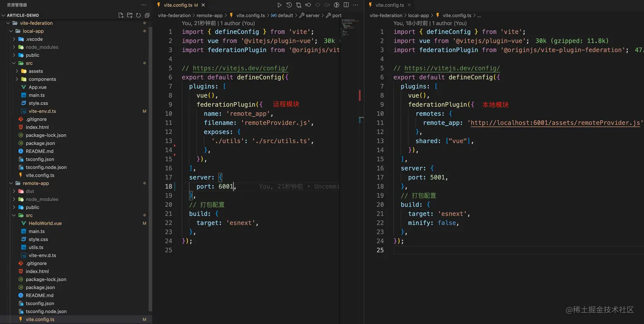Open more actions ellipsis in Explorer header

[x=144, y=5]
